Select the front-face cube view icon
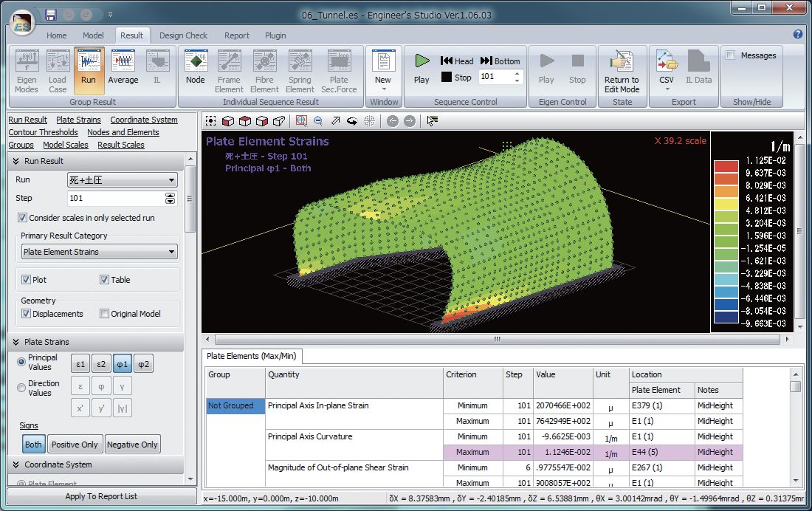The image size is (812, 511). point(227,121)
